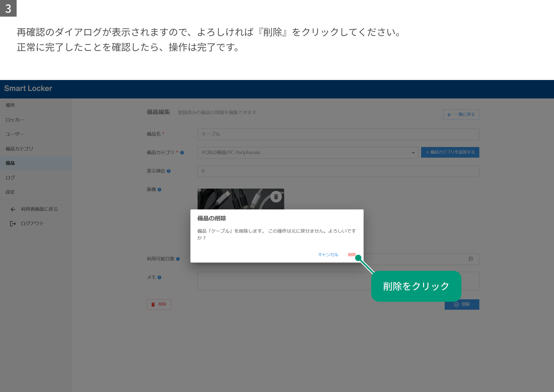Screen dimensions: 554x392
Task: Click the cable image thumbnail
Action: [241, 199]
